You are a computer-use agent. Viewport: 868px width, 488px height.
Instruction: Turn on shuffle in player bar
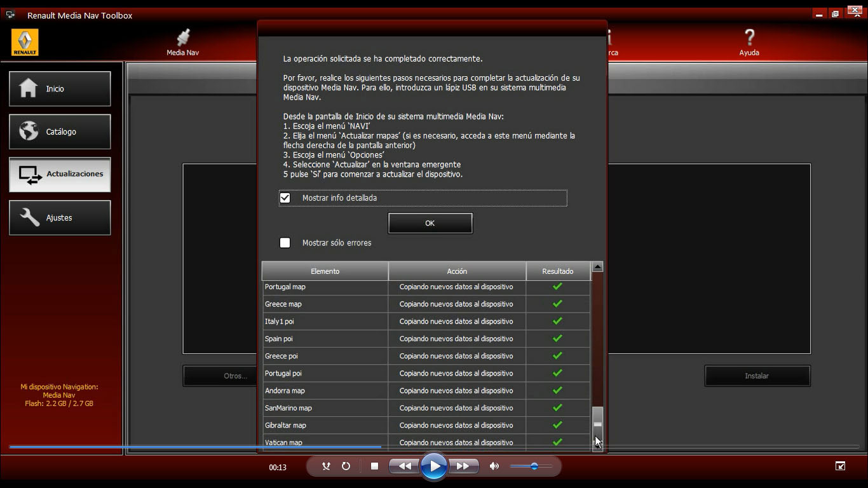coord(326,466)
